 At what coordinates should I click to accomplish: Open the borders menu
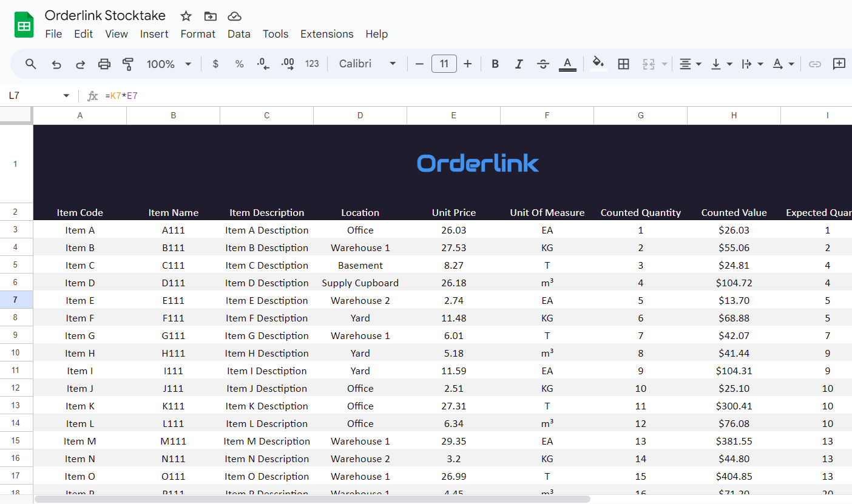coord(623,64)
